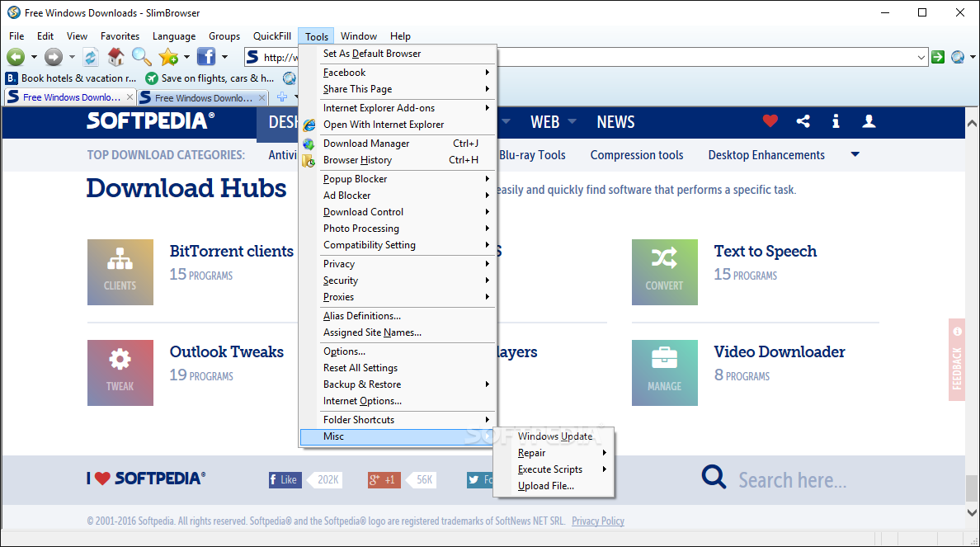Click the page scrollbar up arrow
This screenshot has height=547, width=980.
click(972, 124)
